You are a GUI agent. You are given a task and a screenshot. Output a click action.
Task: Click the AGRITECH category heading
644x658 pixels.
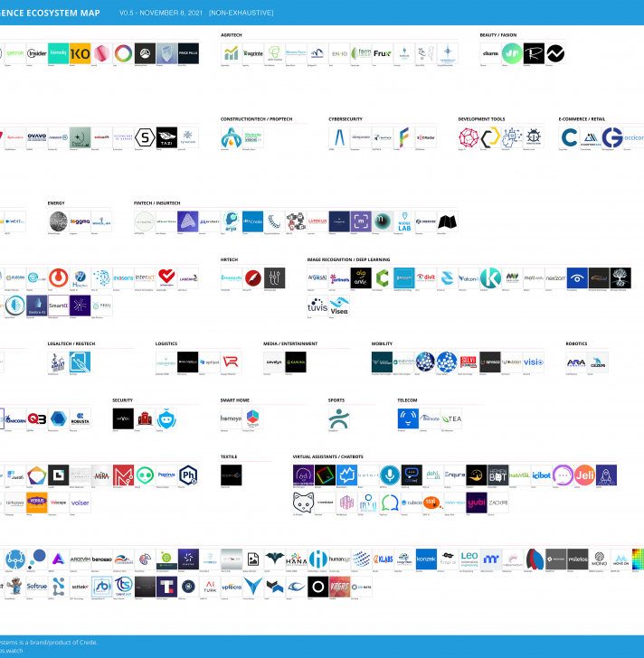[232, 35]
